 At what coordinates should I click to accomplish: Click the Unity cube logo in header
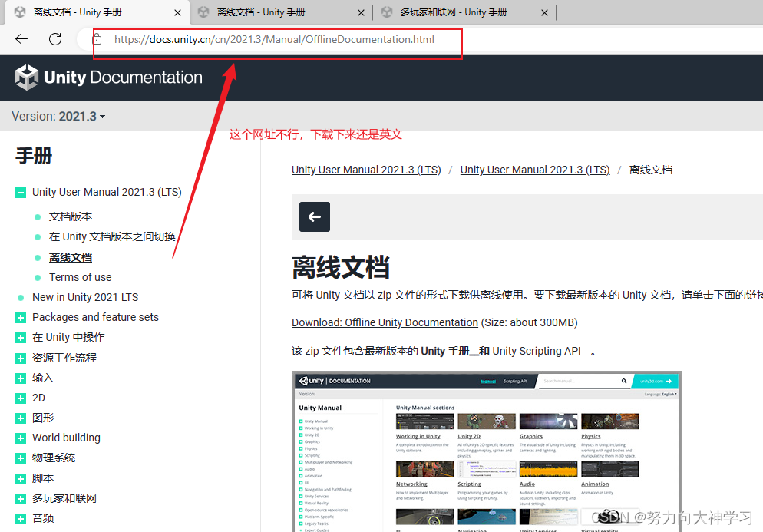26,78
